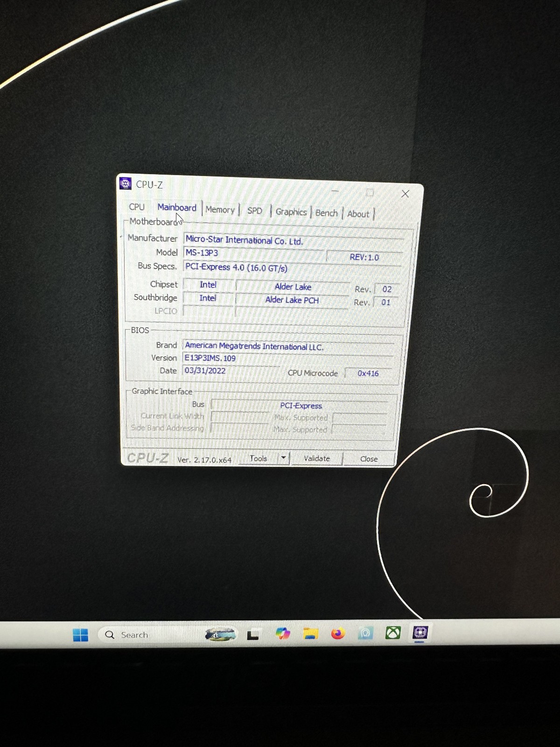This screenshot has width=560, height=747.
Task: Close the CPU-Z window with X
Action: click(405, 194)
